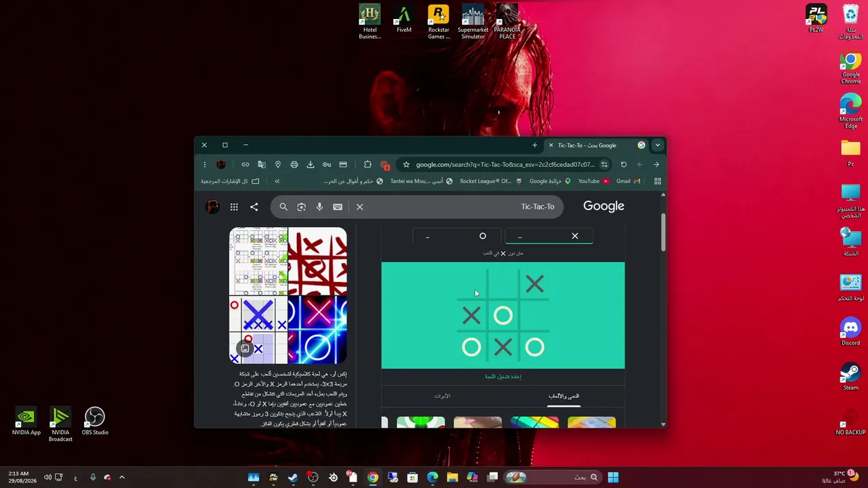
Task: Open Google Chrome from the taskbar
Action: [x=373, y=477]
